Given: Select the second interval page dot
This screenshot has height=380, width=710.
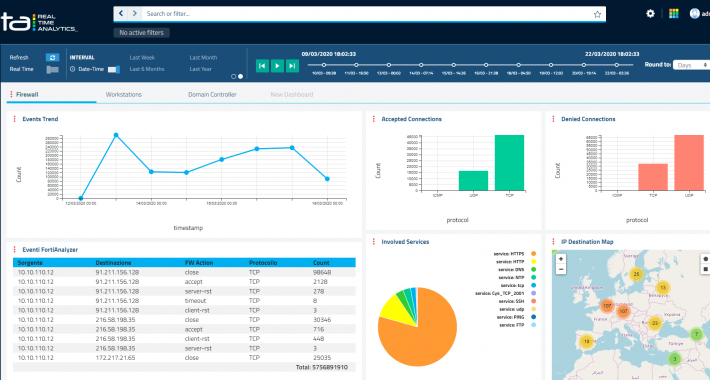Looking at the screenshot, I should click(240, 77).
